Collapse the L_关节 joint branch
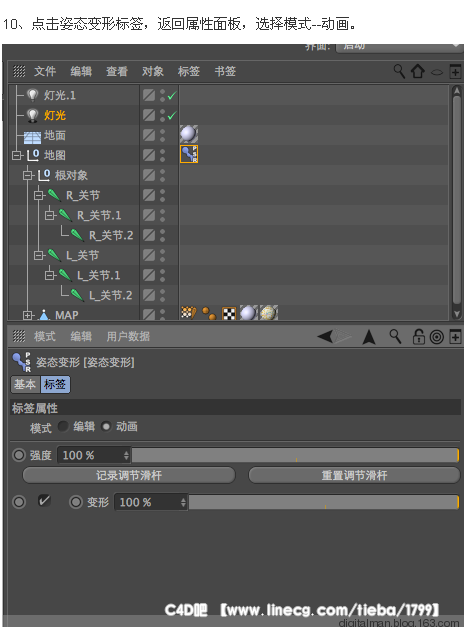The width and height of the screenshot is (465, 627). (38, 255)
